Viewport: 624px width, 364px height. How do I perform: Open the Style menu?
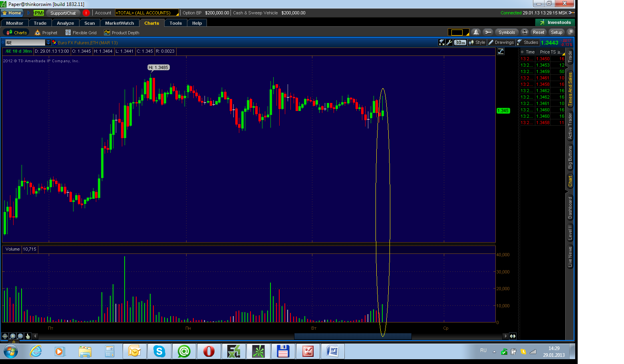pyautogui.click(x=477, y=42)
